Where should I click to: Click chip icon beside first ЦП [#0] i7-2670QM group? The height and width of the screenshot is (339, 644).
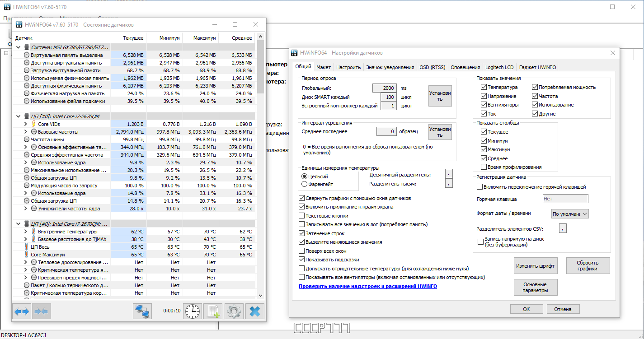[27, 116]
